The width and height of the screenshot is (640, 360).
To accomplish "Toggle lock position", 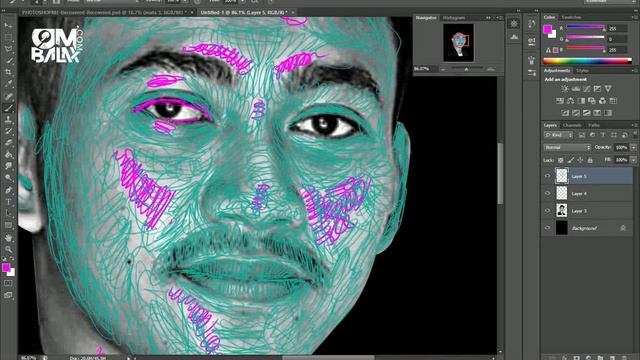I will coord(580,160).
